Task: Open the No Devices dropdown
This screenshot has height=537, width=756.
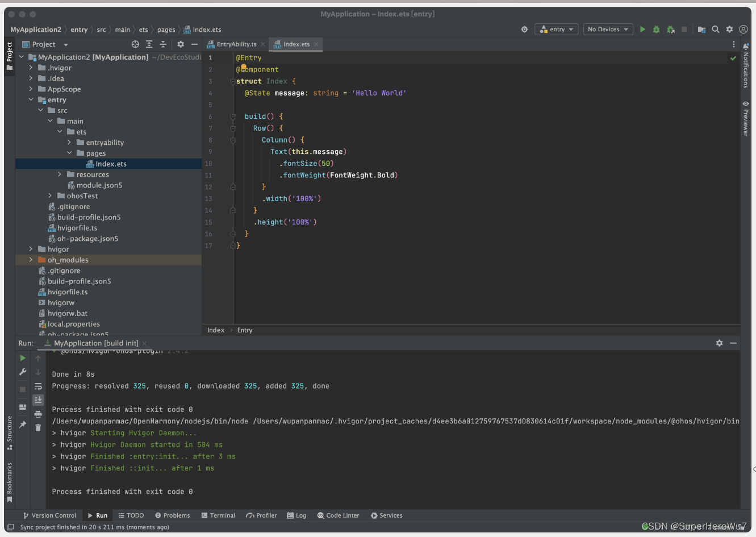Action: (608, 29)
